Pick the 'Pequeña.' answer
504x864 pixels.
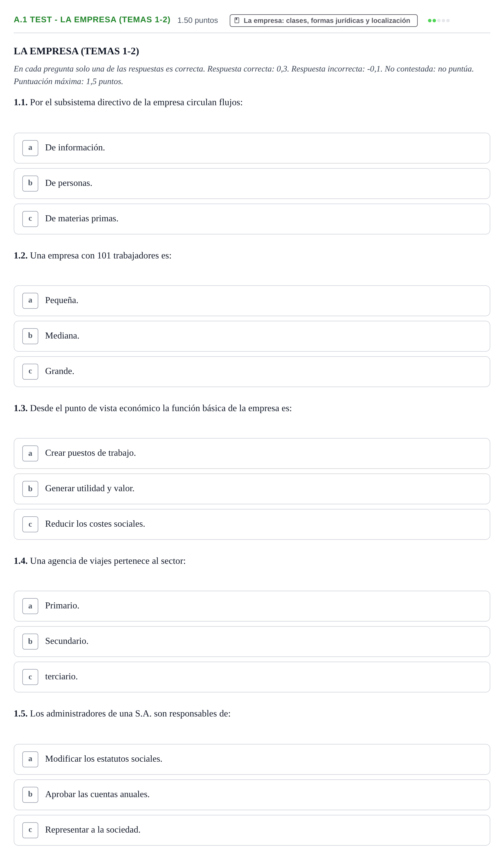click(252, 301)
